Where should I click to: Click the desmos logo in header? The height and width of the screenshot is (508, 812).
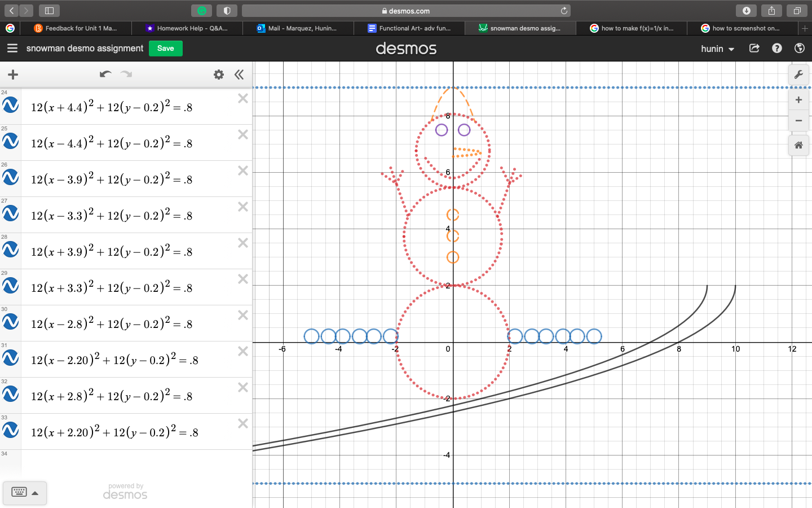[406, 49]
